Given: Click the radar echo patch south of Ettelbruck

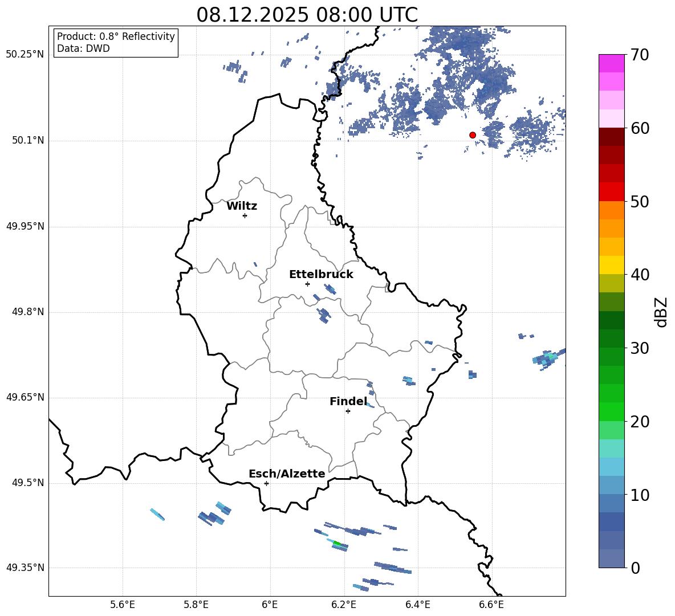Looking at the screenshot, I should [x=324, y=315].
